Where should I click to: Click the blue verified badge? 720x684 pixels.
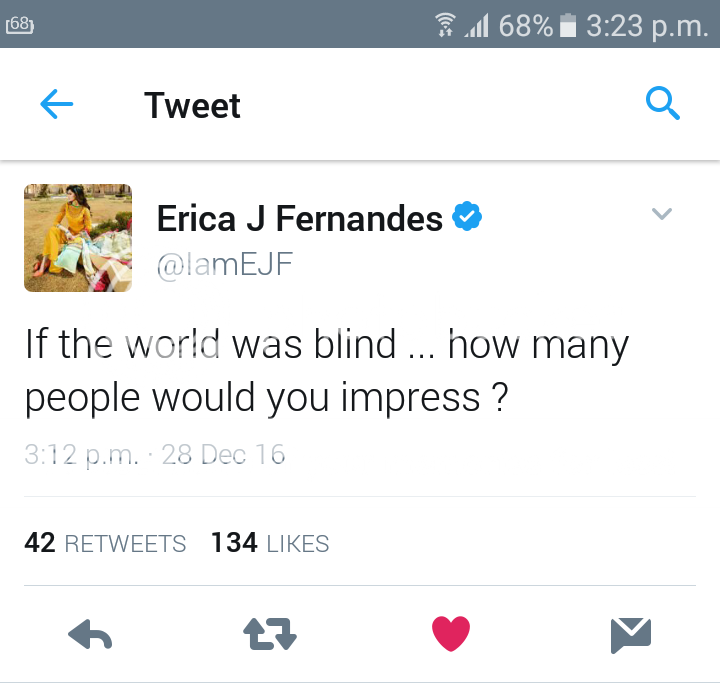pos(467,217)
